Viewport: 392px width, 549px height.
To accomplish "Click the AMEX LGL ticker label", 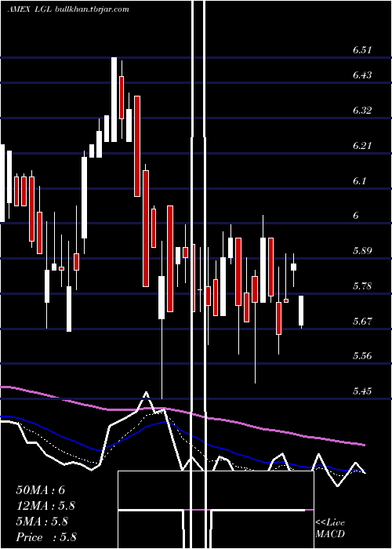I will 30,9.
